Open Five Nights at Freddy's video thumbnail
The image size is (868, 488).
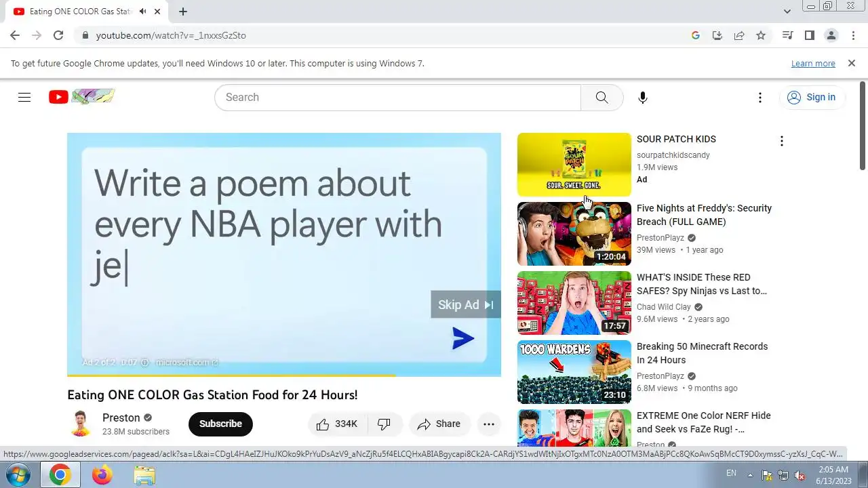(574, 234)
